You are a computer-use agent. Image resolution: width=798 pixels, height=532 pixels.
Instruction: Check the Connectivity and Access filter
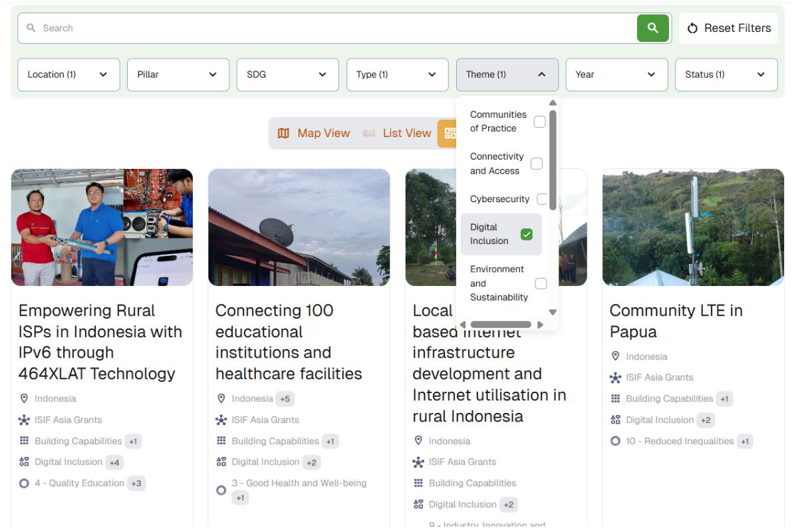pyautogui.click(x=537, y=163)
